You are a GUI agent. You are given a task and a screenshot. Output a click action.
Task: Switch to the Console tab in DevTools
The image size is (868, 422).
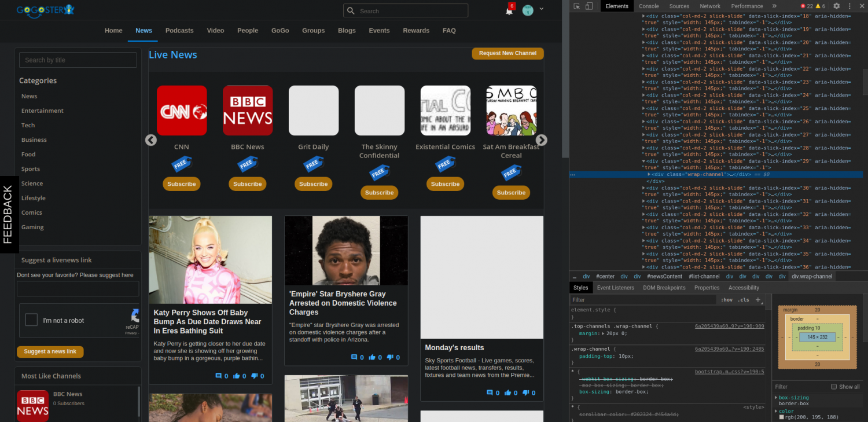tap(649, 6)
